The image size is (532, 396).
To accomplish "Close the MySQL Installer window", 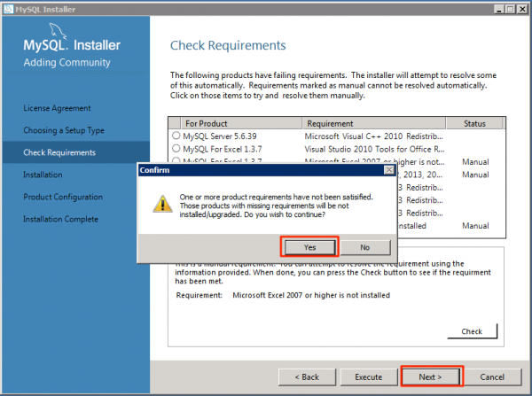I will 522,9.
